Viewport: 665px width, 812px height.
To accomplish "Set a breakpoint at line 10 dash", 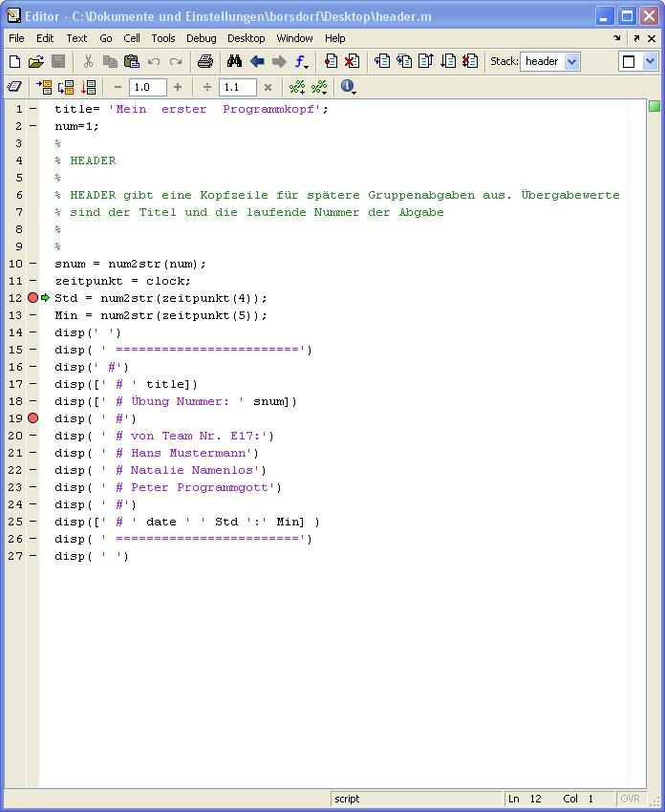I will pyautogui.click(x=33, y=263).
